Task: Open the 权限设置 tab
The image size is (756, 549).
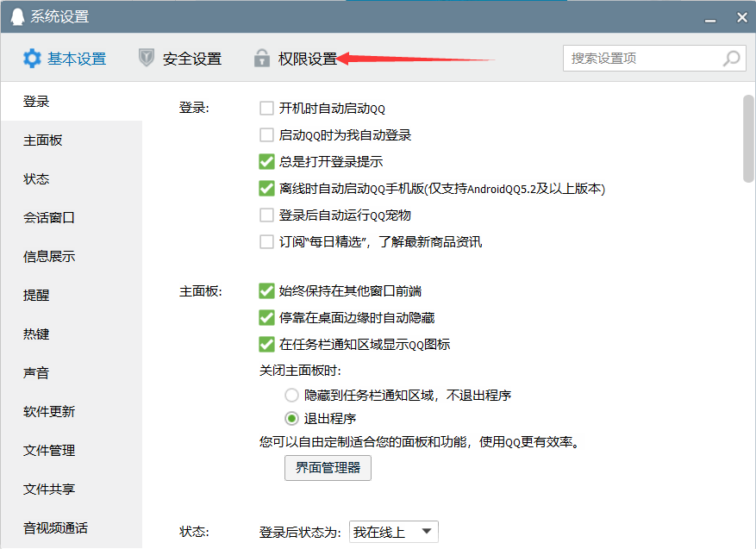Action: pyautogui.click(x=296, y=59)
